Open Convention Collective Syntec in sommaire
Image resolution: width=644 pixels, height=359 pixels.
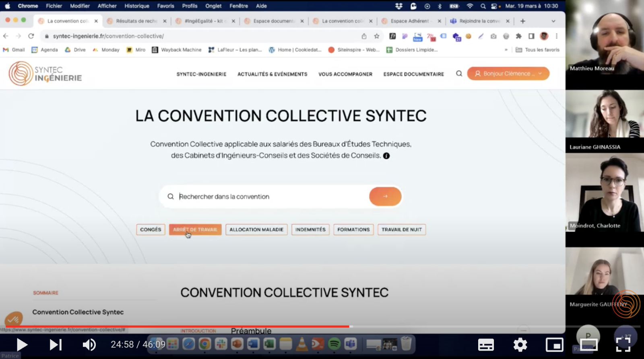pos(78,312)
